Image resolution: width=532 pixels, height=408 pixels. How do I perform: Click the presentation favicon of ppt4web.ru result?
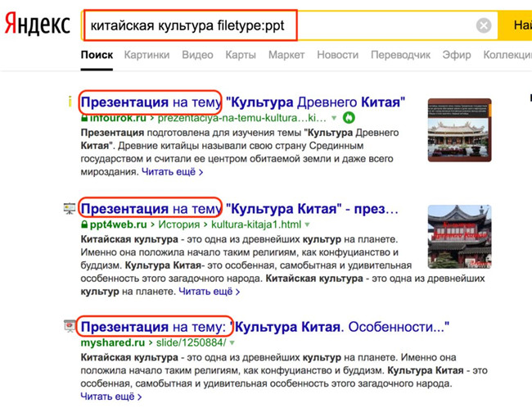point(70,208)
